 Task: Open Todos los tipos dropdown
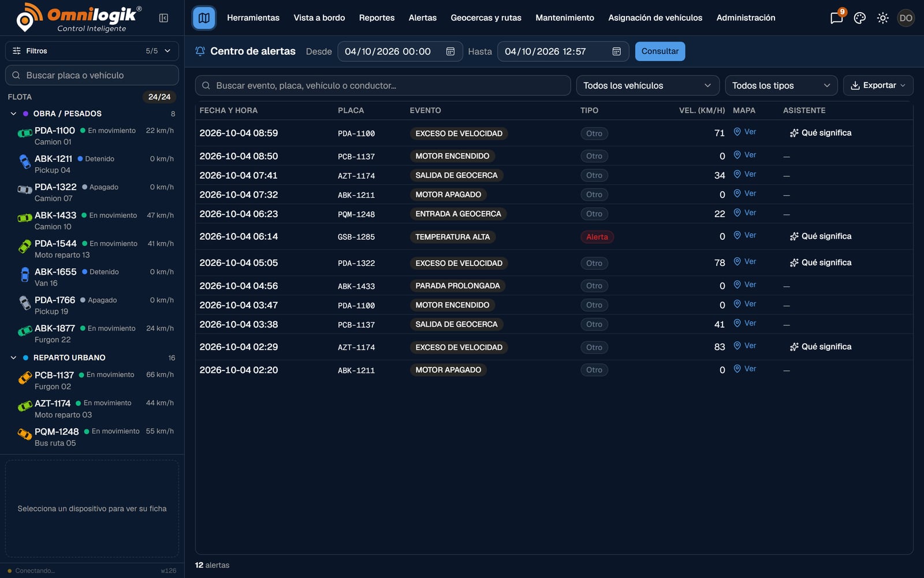781,86
